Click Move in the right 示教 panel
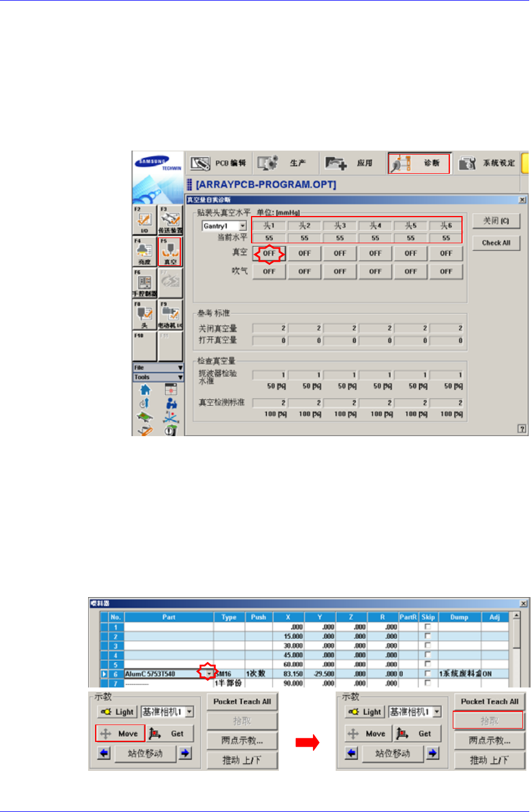Screen dimensions: 531x812 (368, 734)
